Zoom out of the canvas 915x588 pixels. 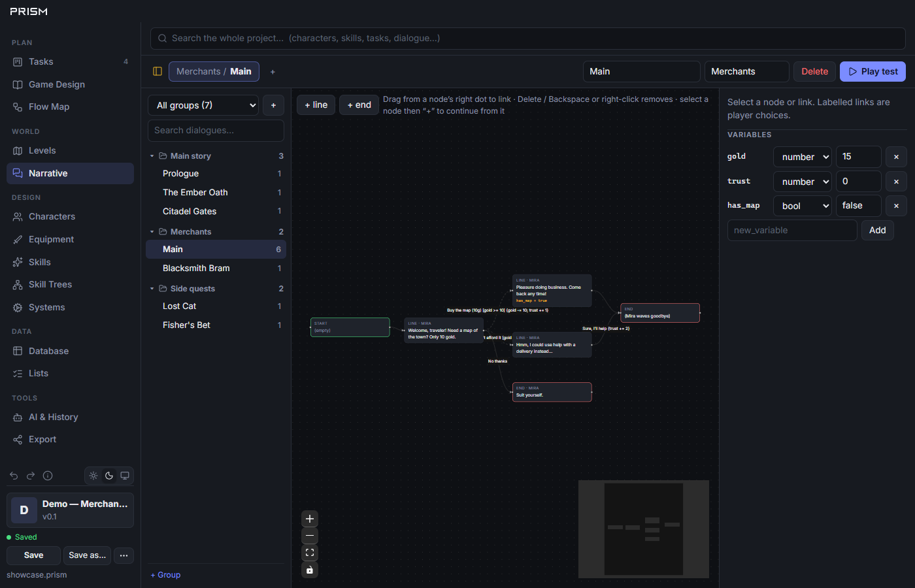pyautogui.click(x=310, y=536)
